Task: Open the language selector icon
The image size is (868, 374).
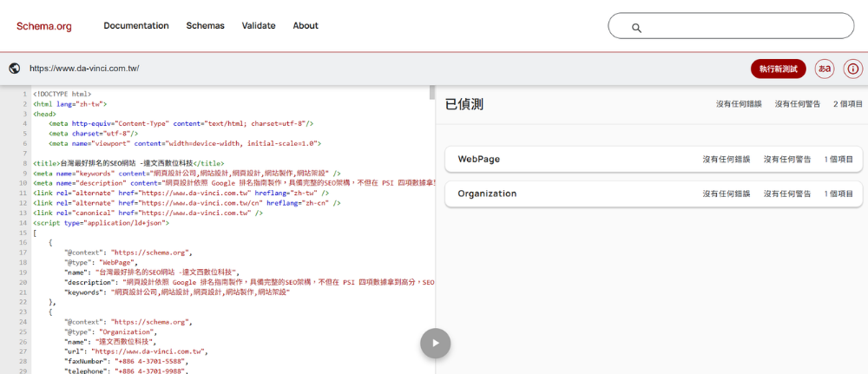Action: click(x=825, y=69)
